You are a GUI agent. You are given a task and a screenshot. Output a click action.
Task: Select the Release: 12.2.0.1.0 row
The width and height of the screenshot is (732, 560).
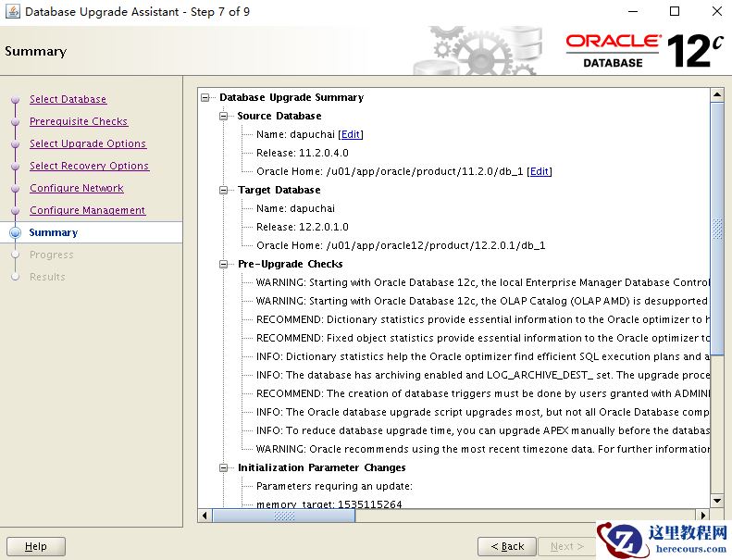pos(302,227)
